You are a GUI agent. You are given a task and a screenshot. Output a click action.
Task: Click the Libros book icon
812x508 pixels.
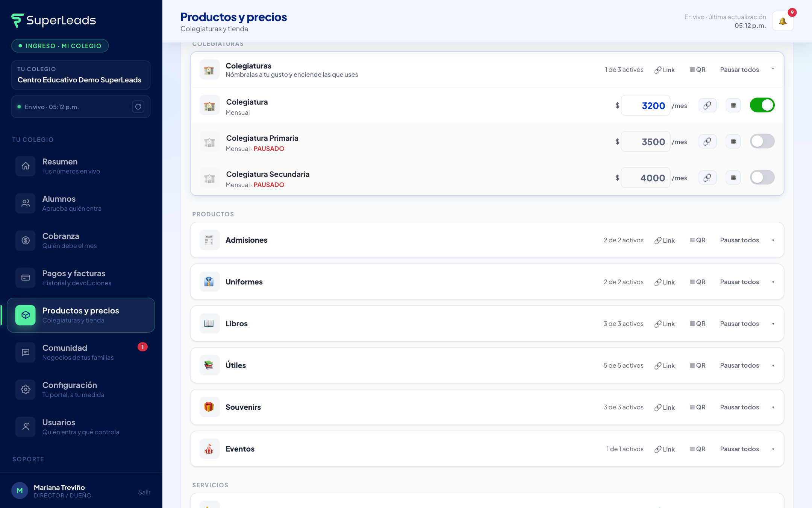(209, 324)
